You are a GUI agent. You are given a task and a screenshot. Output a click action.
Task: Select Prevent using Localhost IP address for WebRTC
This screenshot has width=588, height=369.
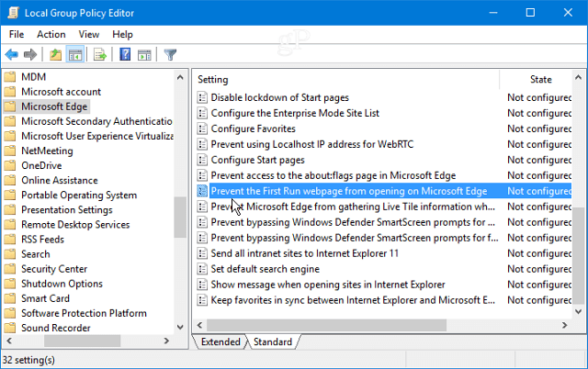(312, 145)
